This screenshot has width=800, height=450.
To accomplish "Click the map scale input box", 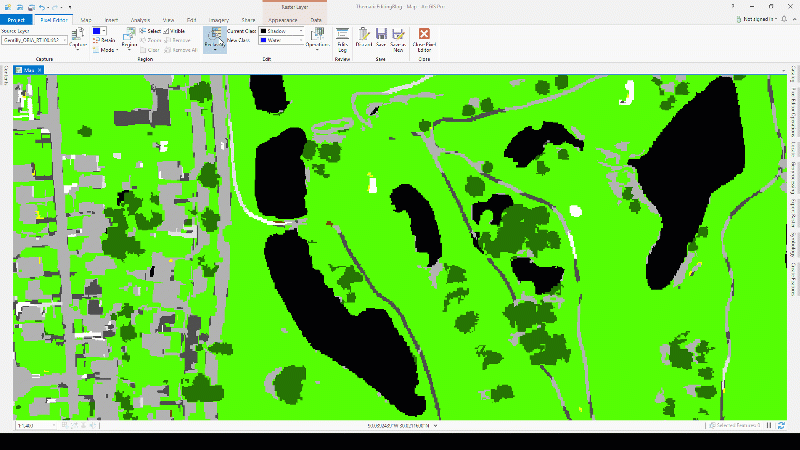I will (x=35, y=426).
